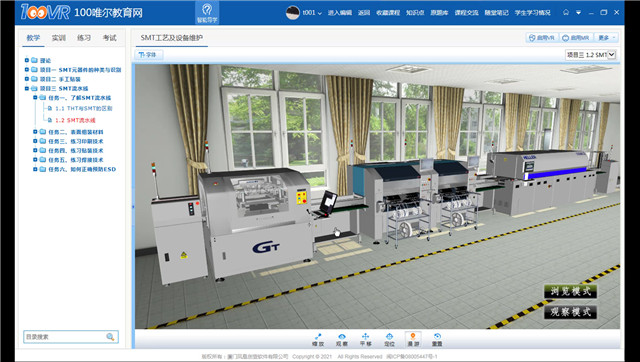Select the 平移 pan tool icon

pos(365,340)
